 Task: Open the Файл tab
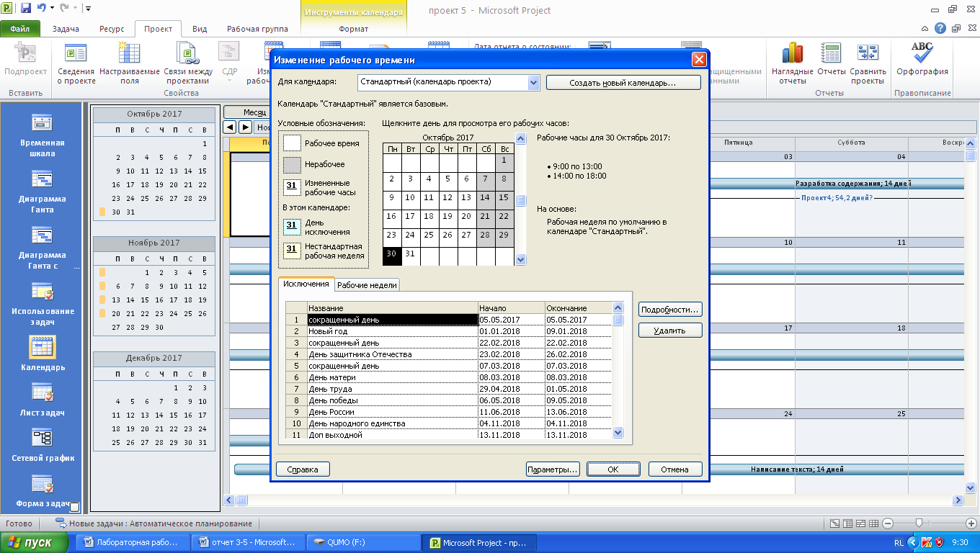click(x=20, y=29)
